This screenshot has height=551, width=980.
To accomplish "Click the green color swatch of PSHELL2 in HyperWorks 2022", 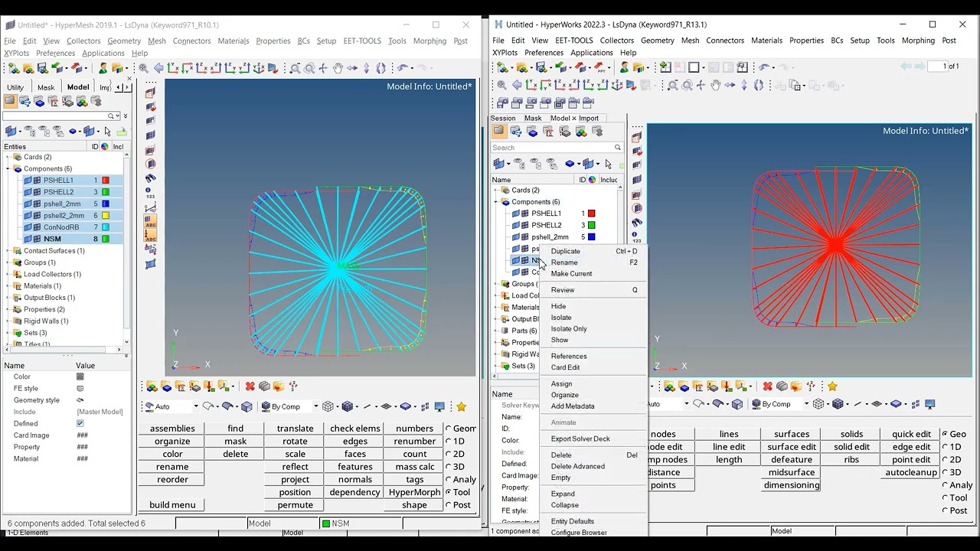I will pyautogui.click(x=591, y=225).
